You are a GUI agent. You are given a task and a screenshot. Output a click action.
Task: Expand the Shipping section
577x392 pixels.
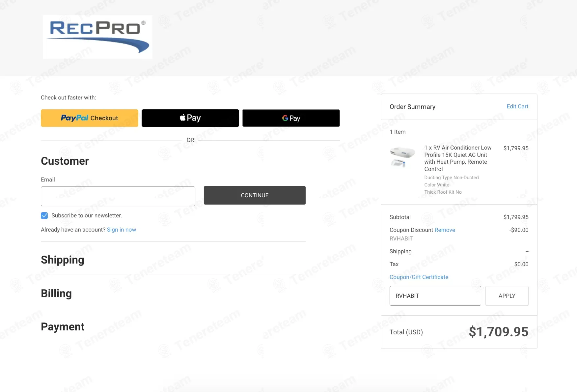[x=63, y=260]
